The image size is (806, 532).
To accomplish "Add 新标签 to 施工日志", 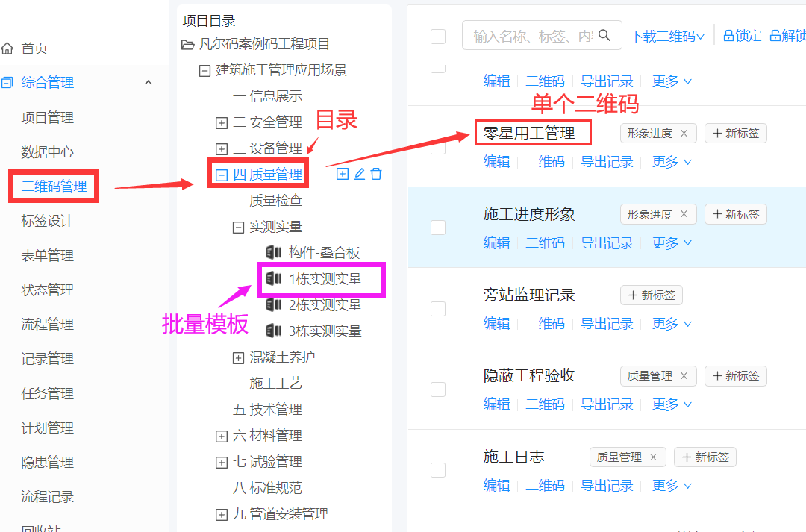I will coord(705,457).
